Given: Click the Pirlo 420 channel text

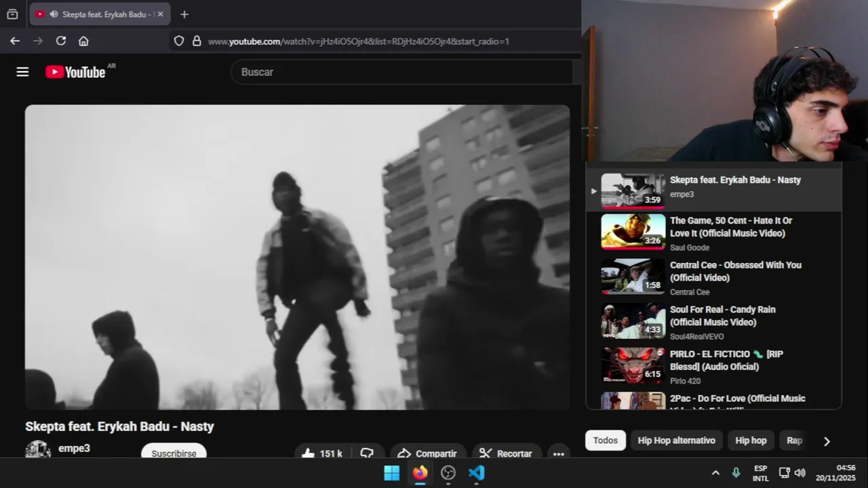Looking at the screenshot, I should point(686,381).
